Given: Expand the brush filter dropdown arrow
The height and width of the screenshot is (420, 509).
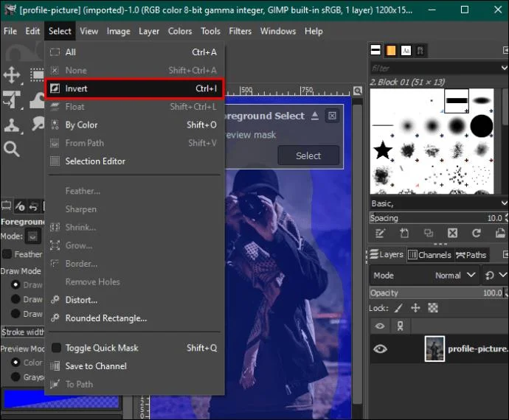Looking at the screenshot, I should click(504, 68).
